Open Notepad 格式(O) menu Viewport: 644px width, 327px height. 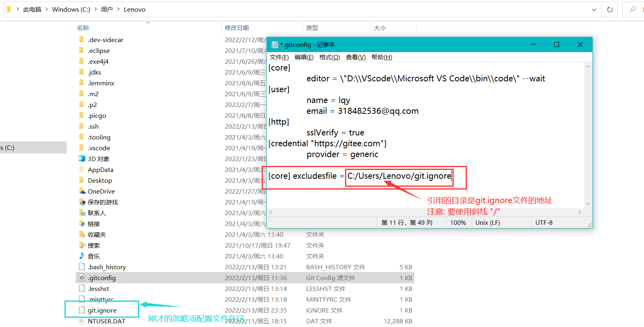[329, 57]
